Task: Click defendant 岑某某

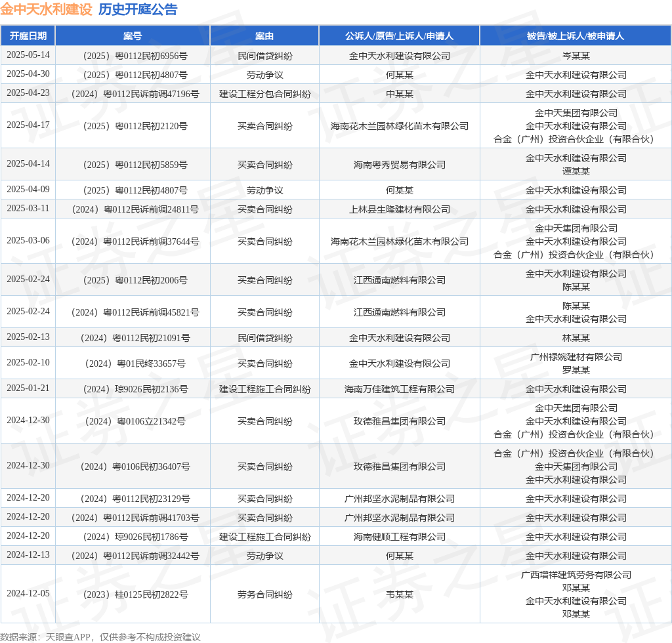Action: coord(576,56)
